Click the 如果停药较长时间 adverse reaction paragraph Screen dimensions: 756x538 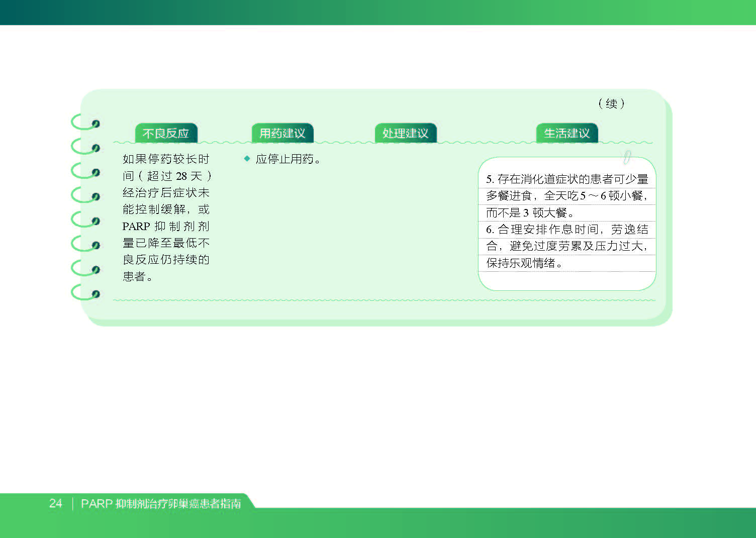click(166, 218)
